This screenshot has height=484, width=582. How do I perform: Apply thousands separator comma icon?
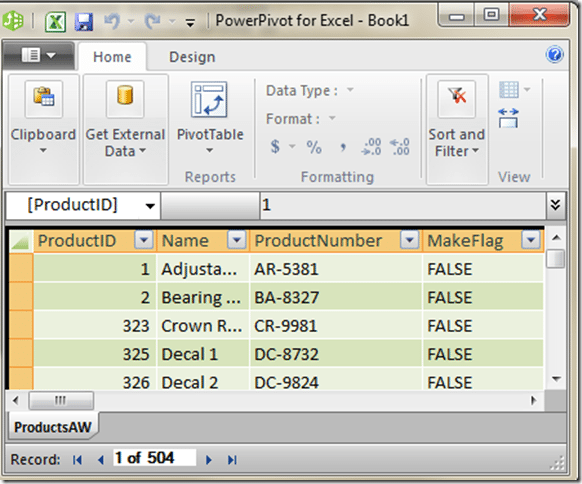pos(343,147)
